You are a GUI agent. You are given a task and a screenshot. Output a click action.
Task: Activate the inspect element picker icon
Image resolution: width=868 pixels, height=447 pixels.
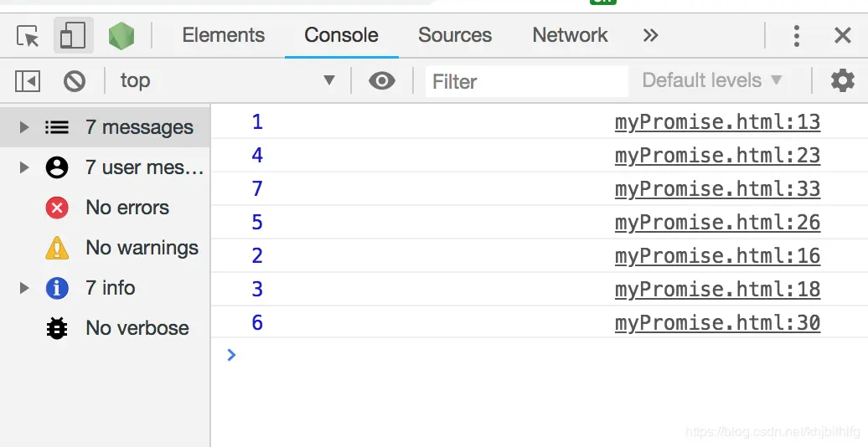(28, 36)
